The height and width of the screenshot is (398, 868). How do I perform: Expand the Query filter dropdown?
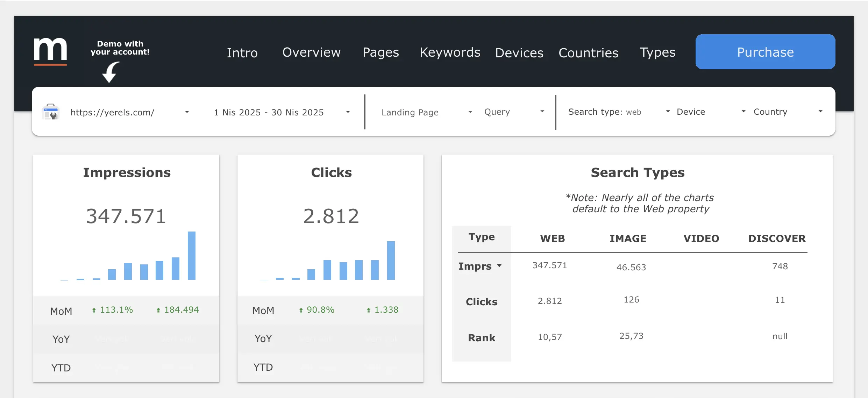(x=542, y=112)
